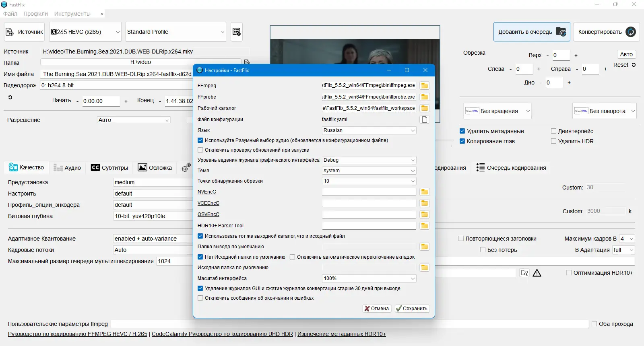Enable Отключить проверку обновлений при запуске
644x346 pixels.
200,150
